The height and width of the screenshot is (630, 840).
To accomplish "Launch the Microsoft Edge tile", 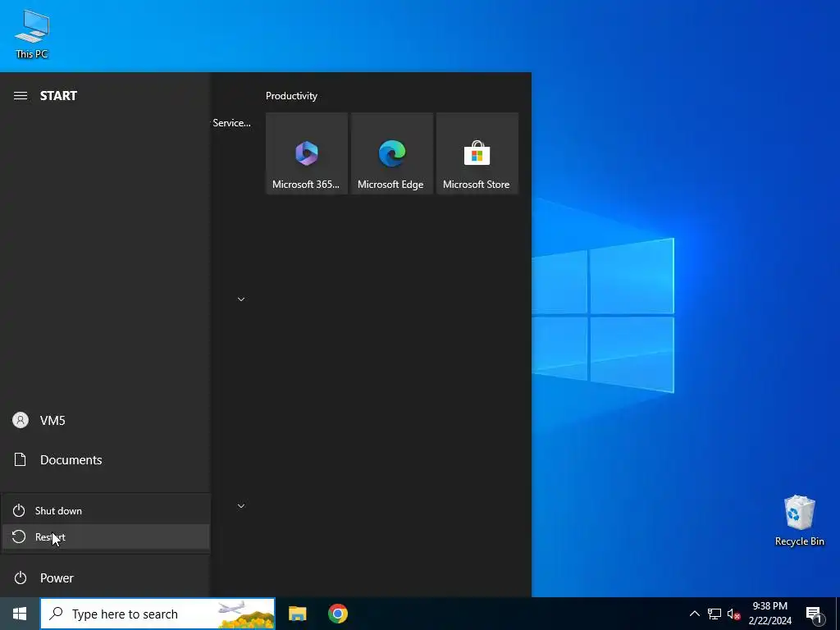I will [391, 153].
